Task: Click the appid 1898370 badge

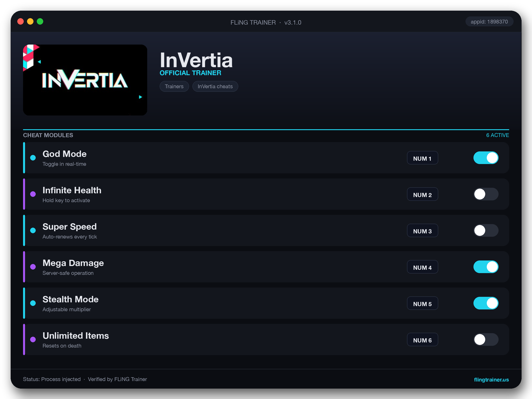Action: (x=489, y=22)
